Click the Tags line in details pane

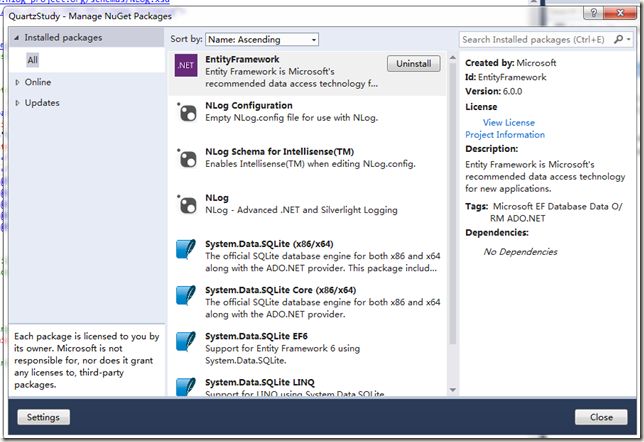tap(544, 212)
